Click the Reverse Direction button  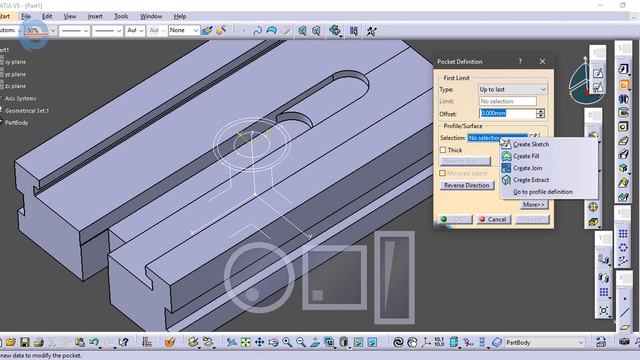click(467, 185)
